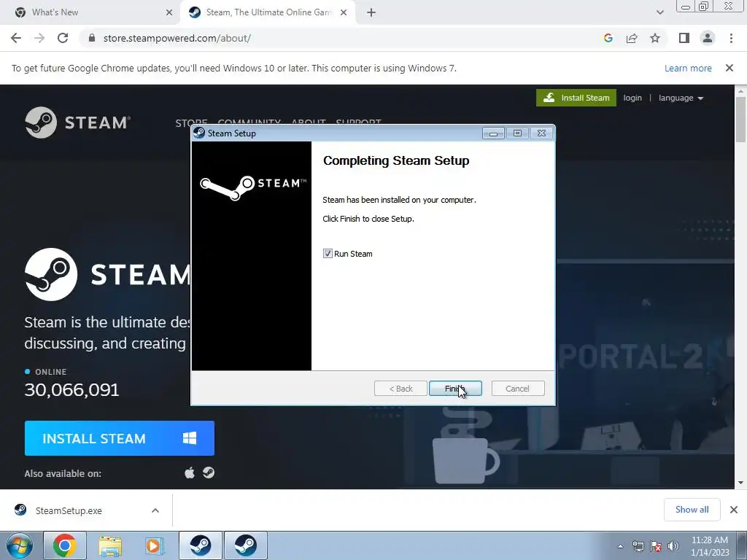The width and height of the screenshot is (747, 560).
Task: Uncheck the Run Steam checkbox
Action: [x=328, y=253]
